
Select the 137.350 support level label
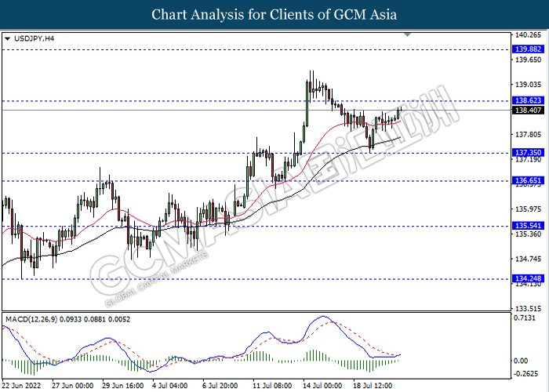point(528,153)
